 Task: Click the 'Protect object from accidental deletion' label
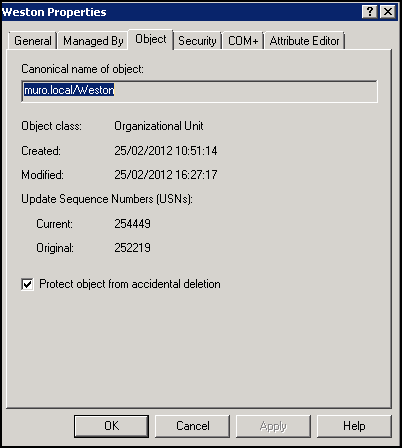coord(130,284)
